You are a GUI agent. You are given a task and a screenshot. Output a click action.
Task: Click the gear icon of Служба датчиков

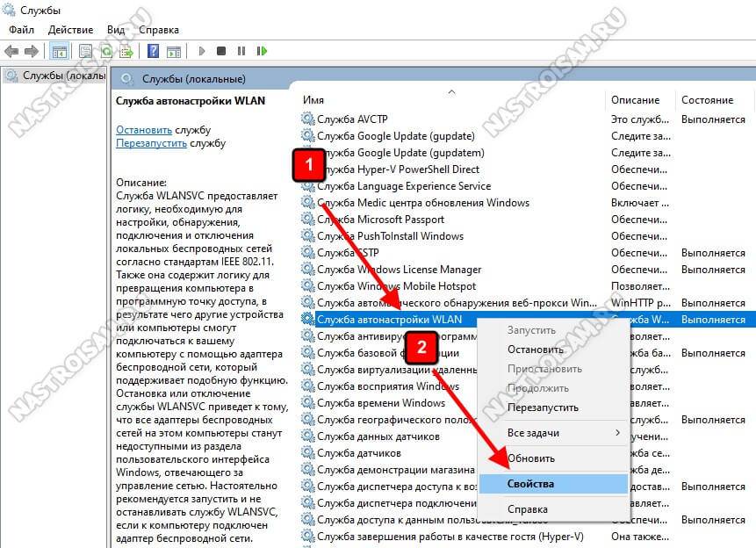click(x=307, y=452)
